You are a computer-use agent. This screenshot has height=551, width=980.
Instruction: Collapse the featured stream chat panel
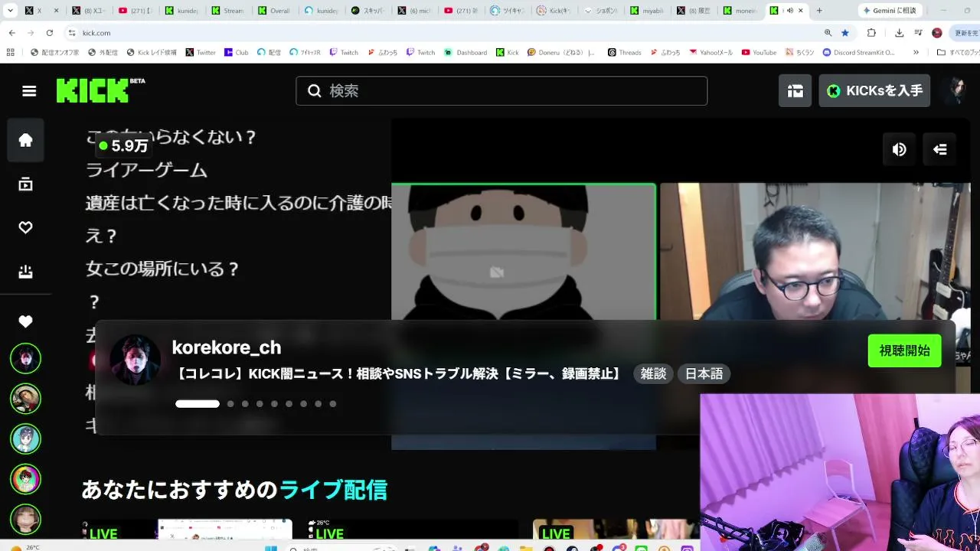click(x=940, y=149)
